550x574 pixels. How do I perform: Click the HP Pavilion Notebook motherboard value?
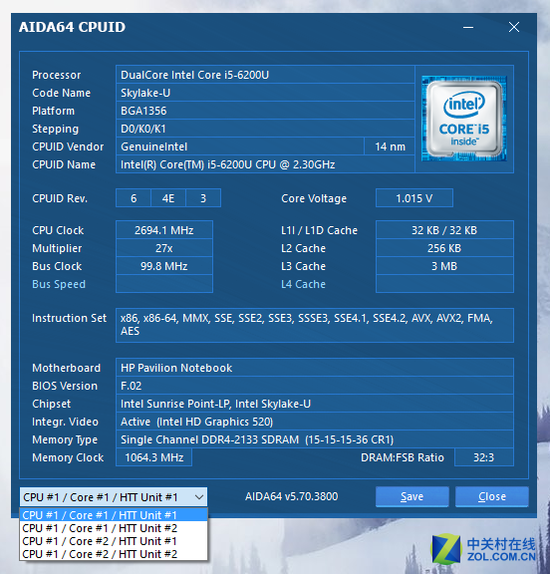(315, 368)
